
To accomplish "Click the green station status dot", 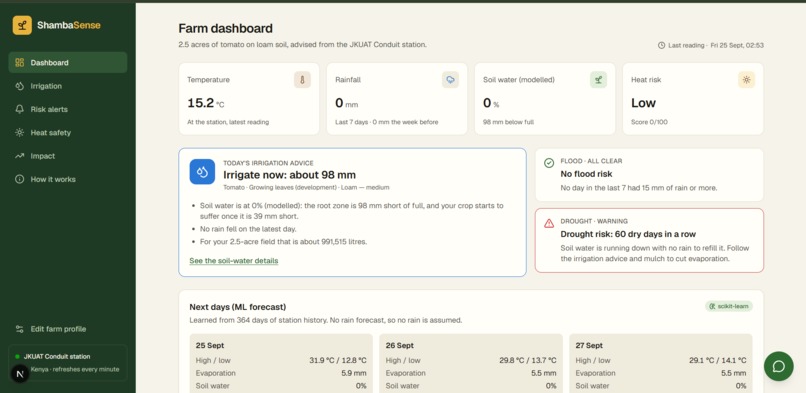I will (x=17, y=357).
